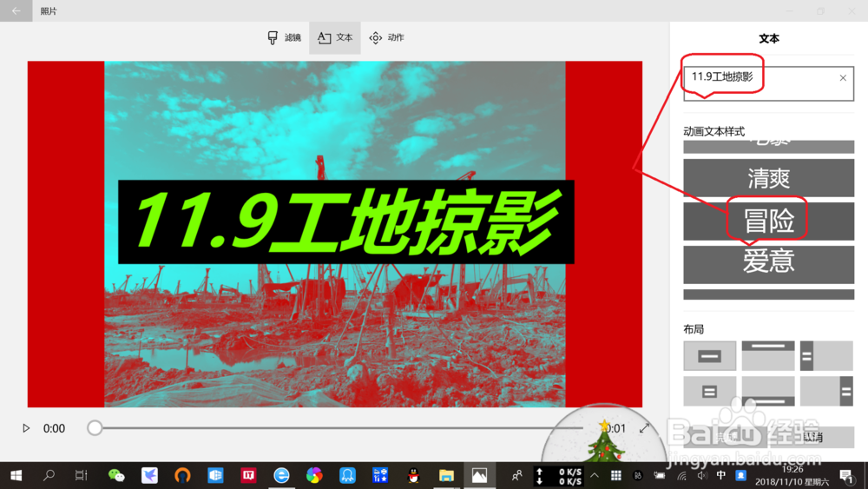Open the date and time clock
This screenshot has width=868, height=489.
coord(792,475)
